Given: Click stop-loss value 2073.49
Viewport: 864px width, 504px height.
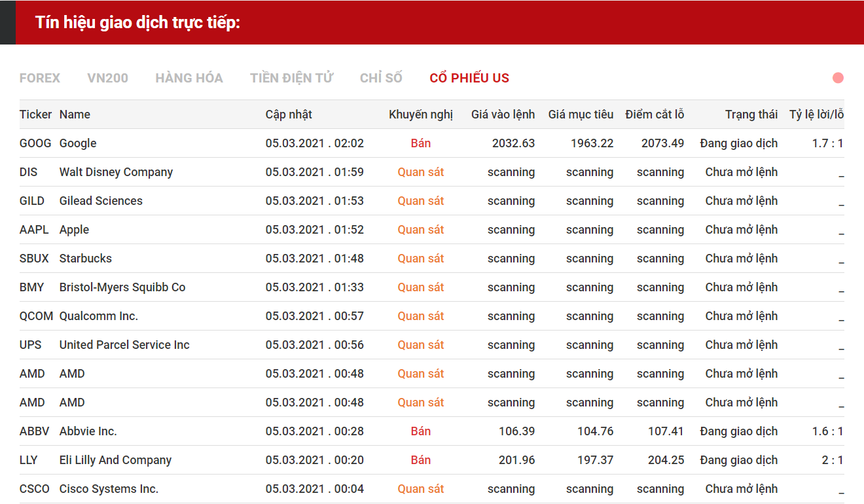Looking at the screenshot, I should point(662,143).
